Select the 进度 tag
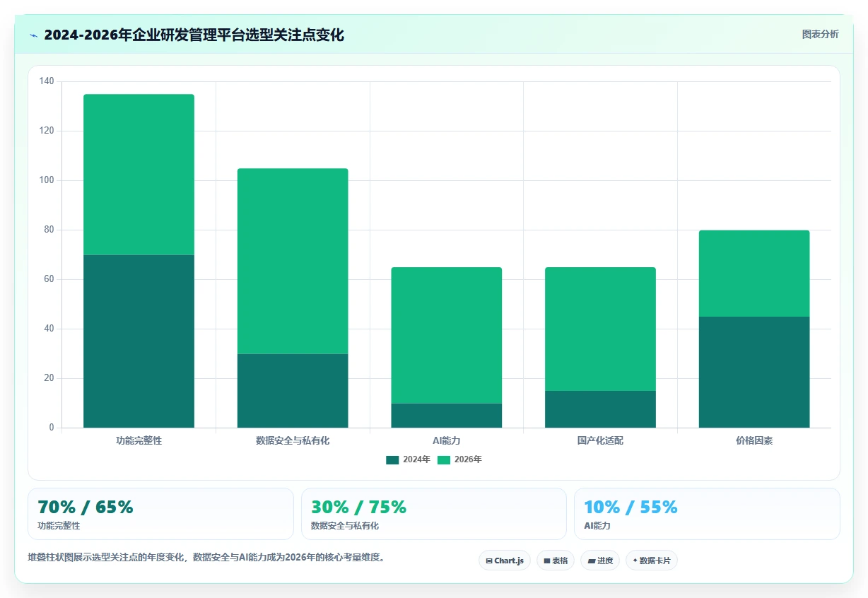868x598 pixels. [600, 561]
